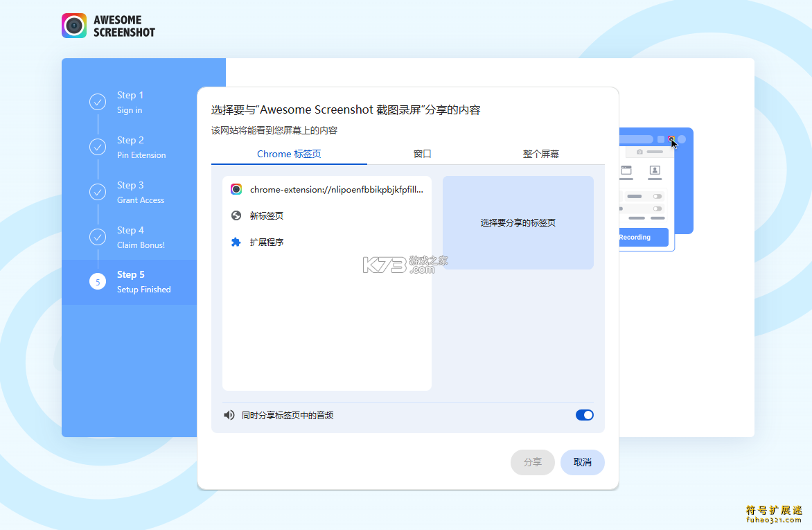Click the Pin Extension step label
This screenshot has width=812, height=530.
pos(141,155)
